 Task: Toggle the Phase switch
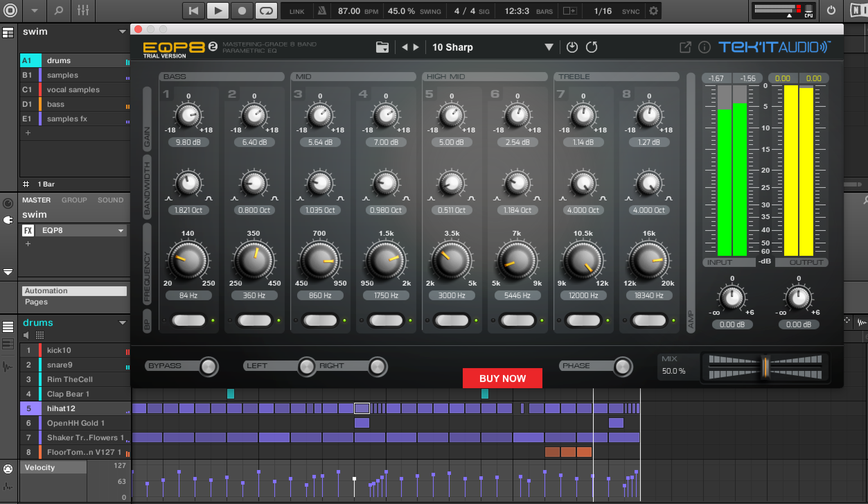(x=622, y=366)
